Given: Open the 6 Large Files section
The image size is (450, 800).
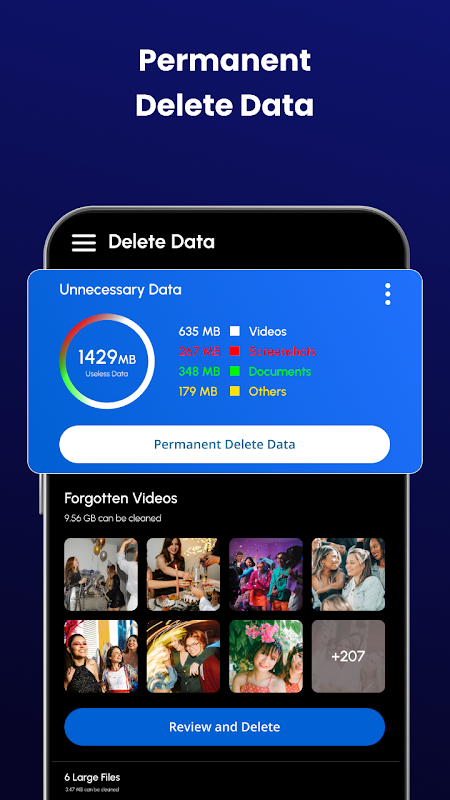Looking at the screenshot, I should (x=92, y=778).
